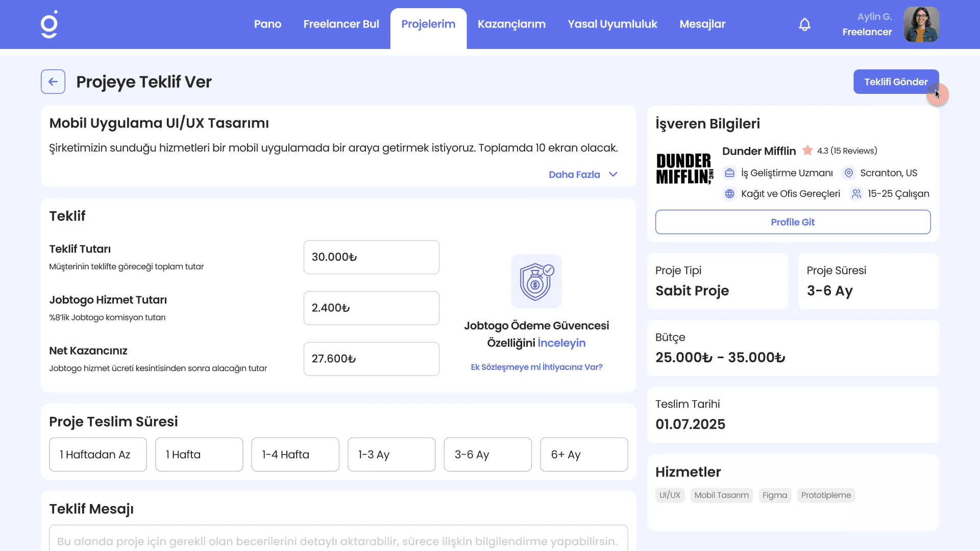Screen dimensions: 980x551
Task: Click the back arrow button
Action: tap(53, 82)
